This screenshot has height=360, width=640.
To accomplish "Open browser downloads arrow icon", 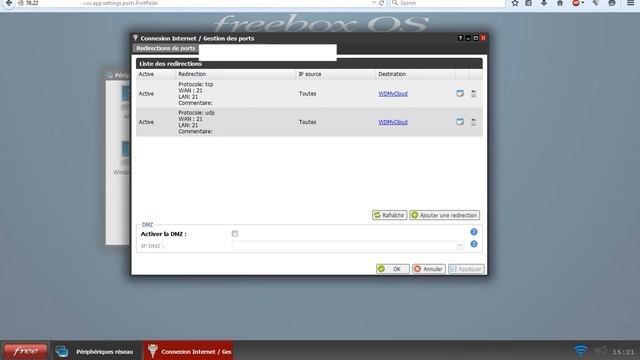I will coord(544,3).
